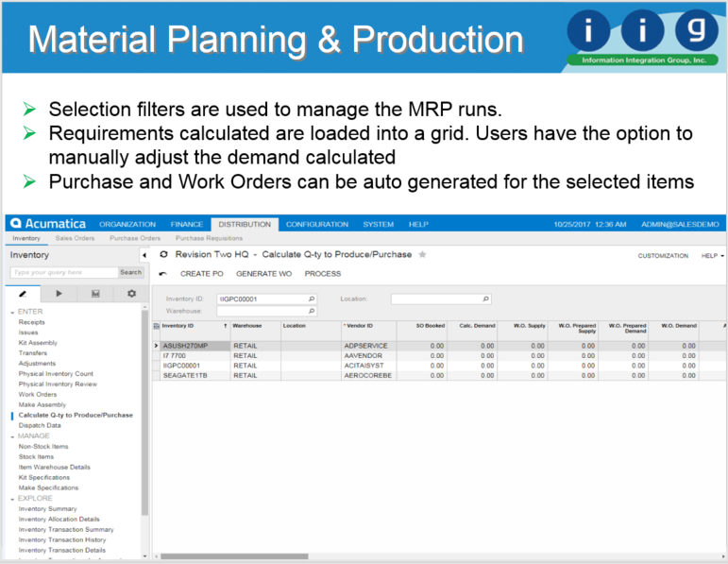
Task: Click vendor cell AEROCOREBE
Action: point(369,375)
